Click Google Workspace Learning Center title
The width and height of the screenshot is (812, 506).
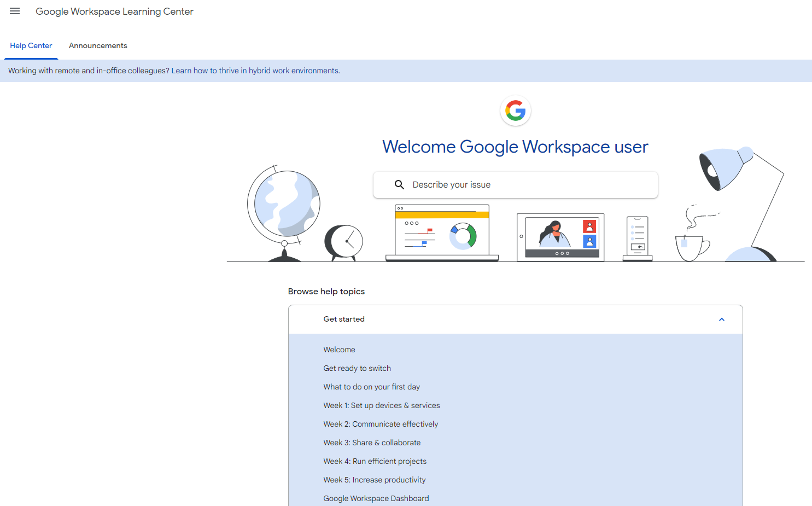(114, 11)
